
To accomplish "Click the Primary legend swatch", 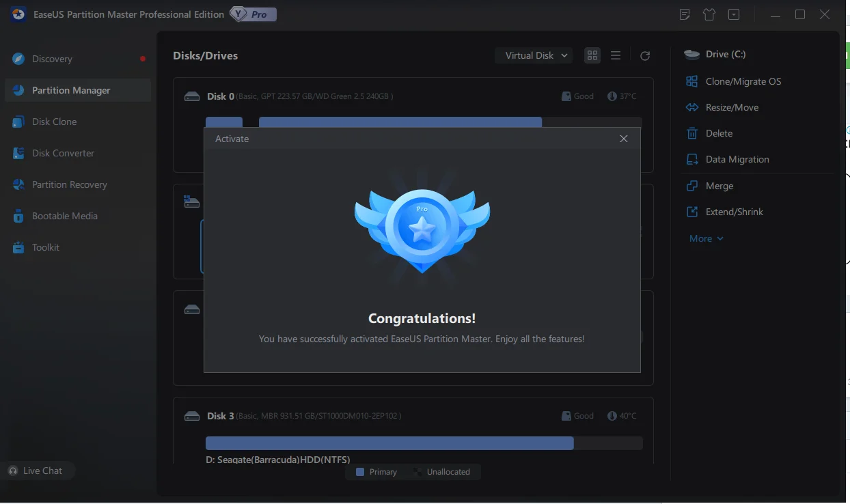I will (x=360, y=472).
